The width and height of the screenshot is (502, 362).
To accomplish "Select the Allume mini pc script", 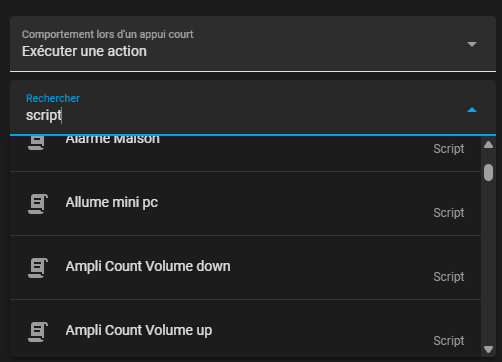I will click(x=245, y=204).
